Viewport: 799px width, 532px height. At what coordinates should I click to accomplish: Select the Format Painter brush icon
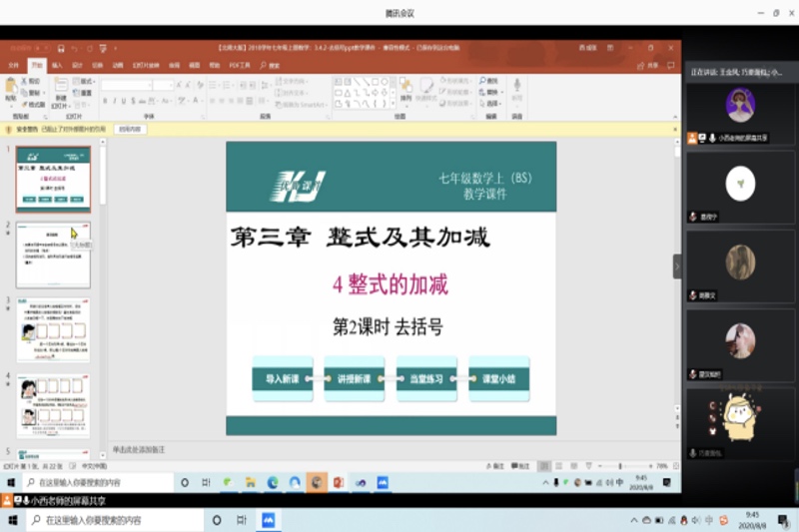point(24,105)
